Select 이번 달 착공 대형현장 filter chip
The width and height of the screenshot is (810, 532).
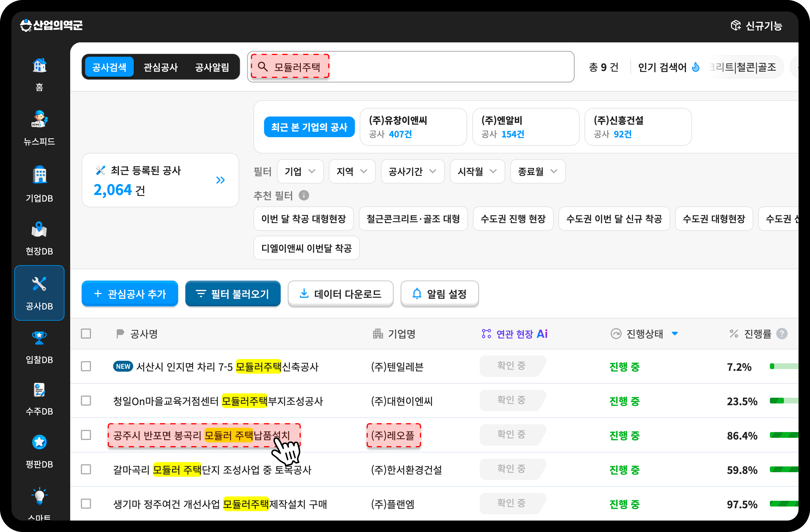click(303, 219)
